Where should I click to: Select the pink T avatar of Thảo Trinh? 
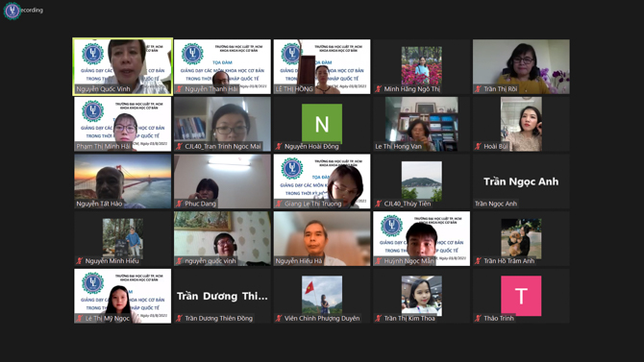[521, 296]
